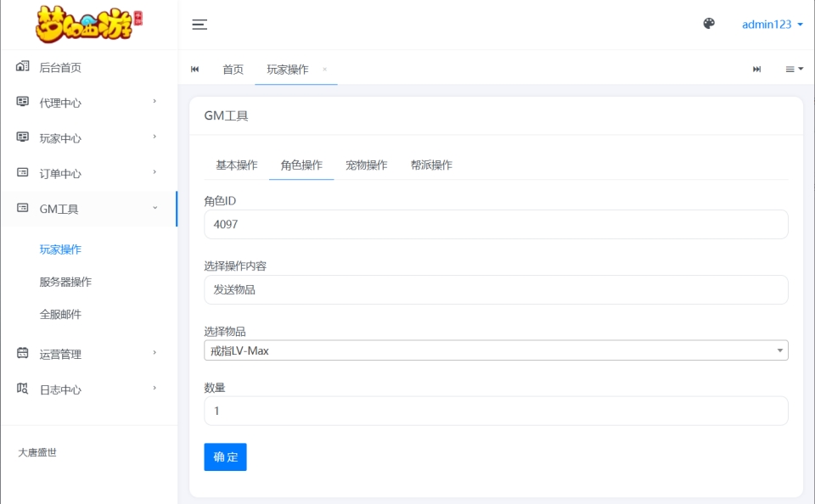Click the game logo at top left

coord(89,25)
